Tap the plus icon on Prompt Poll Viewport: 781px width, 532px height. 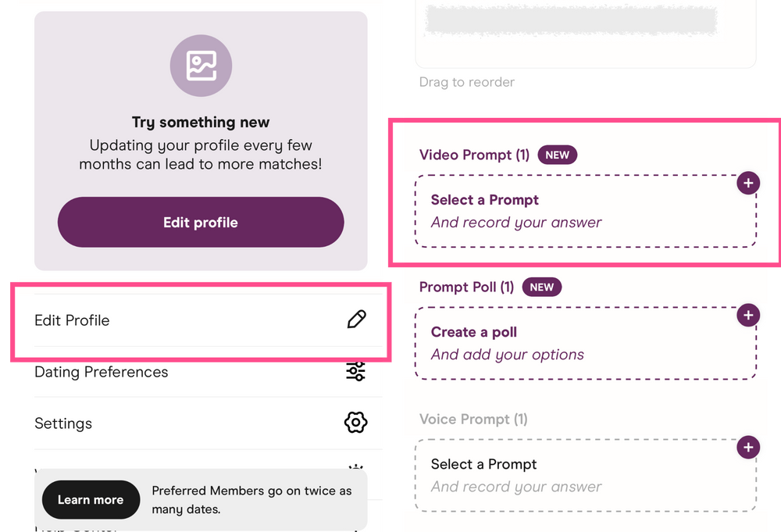(747, 315)
